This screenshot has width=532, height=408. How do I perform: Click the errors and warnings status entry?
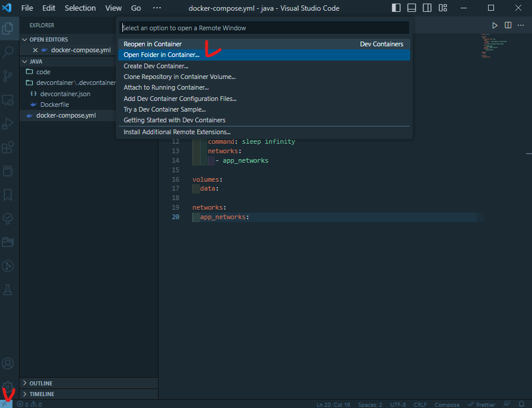point(30,404)
